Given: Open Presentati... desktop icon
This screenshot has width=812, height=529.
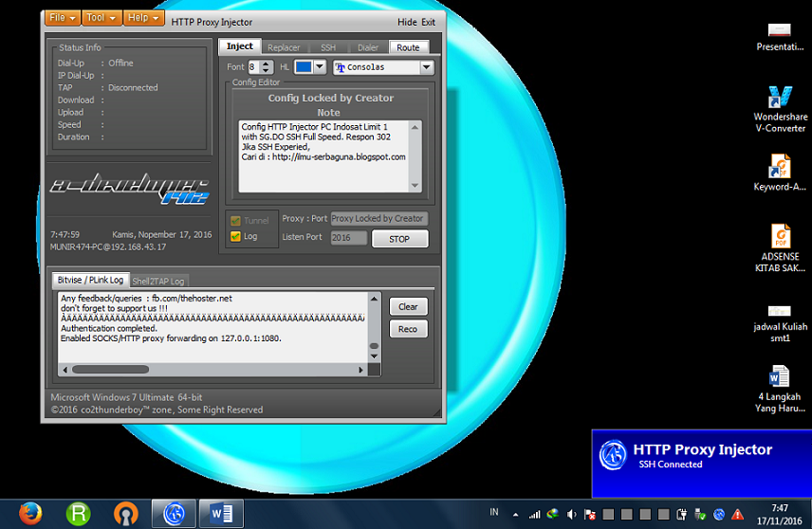Looking at the screenshot, I should (780, 37).
